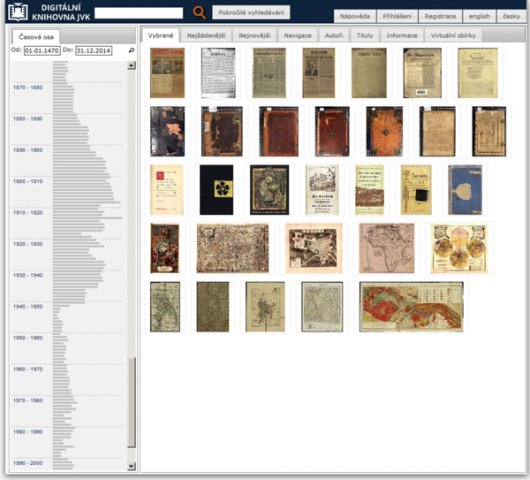Select the 1890 - 1900 timeline decade
This screenshot has width=530, height=480.
point(28,150)
